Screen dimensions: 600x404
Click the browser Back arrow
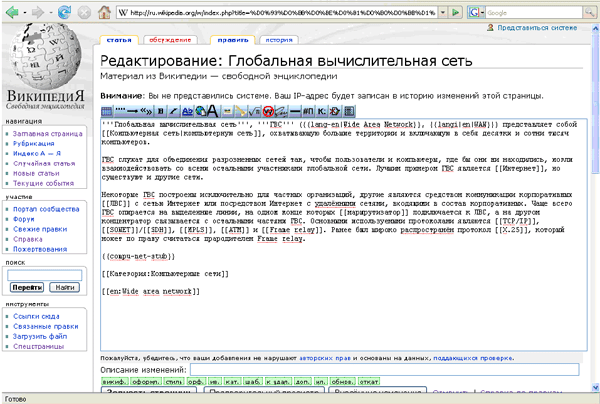[x=12, y=13]
